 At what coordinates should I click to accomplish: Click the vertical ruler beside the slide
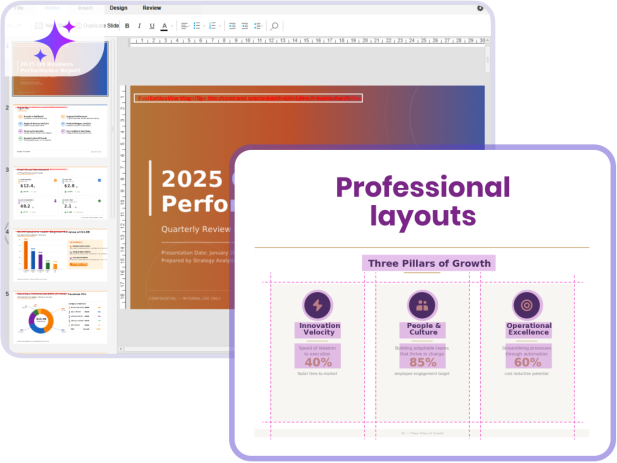(x=123, y=197)
